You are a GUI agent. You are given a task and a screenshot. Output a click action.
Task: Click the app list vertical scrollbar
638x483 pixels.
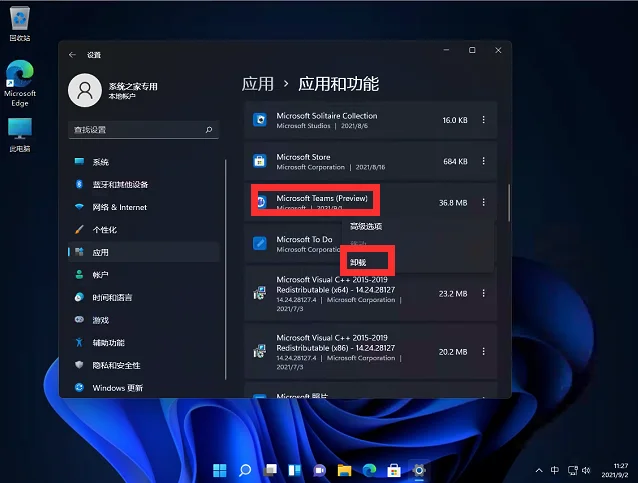coord(509,203)
